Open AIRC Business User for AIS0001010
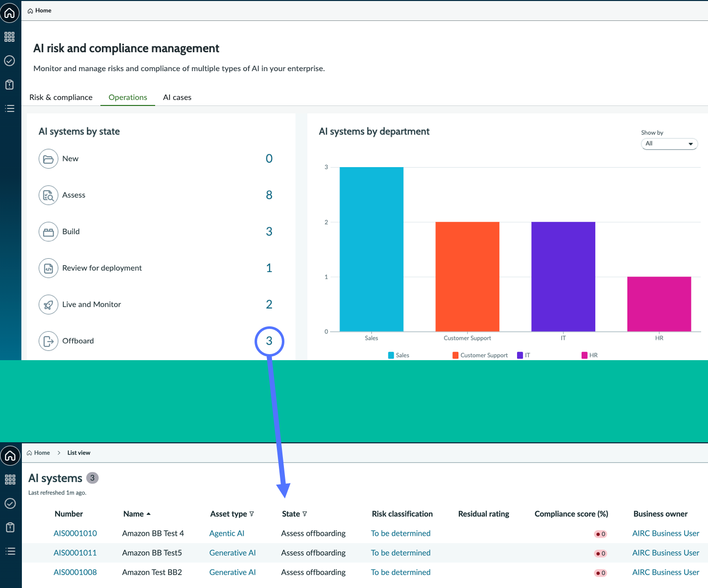 (x=666, y=533)
